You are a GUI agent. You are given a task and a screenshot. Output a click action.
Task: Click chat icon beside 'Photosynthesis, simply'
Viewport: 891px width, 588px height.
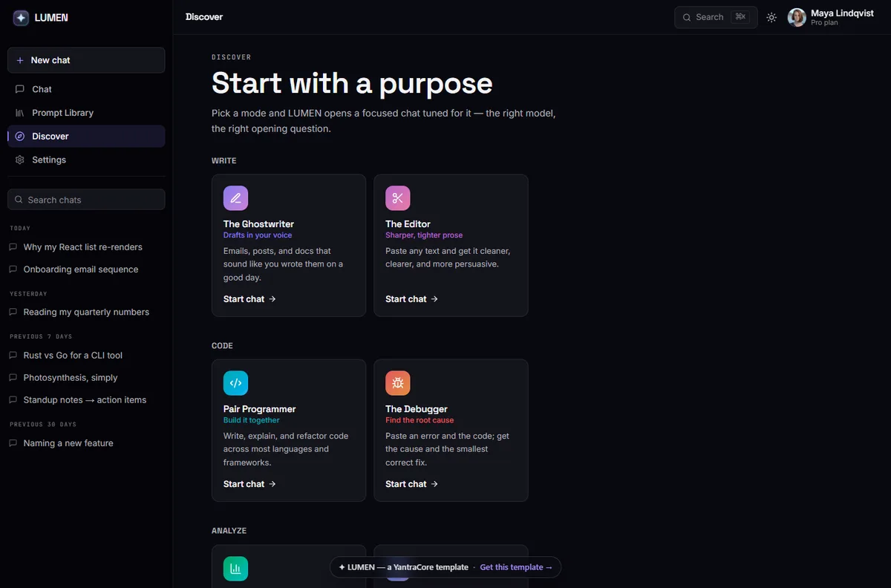click(13, 378)
